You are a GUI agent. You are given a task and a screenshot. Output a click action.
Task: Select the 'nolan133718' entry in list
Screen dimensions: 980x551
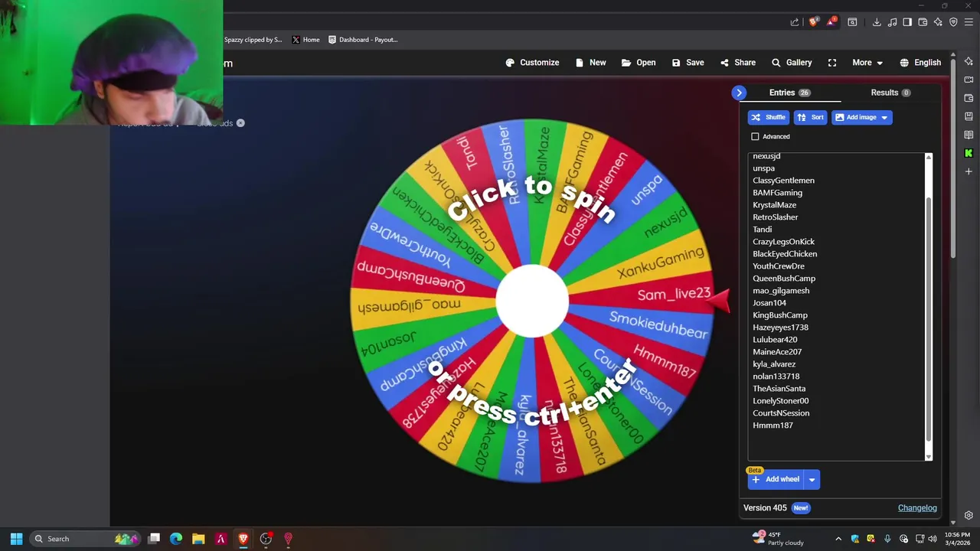tap(776, 377)
